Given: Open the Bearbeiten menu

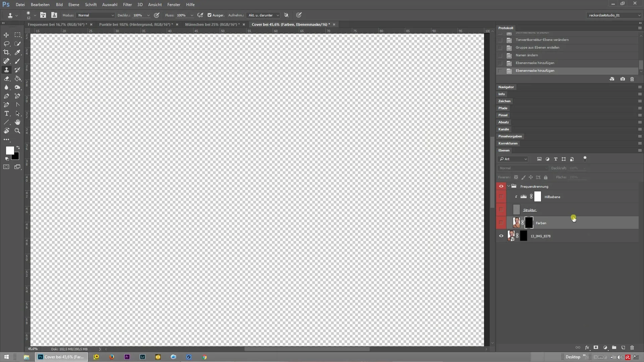Looking at the screenshot, I should pyautogui.click(x=40, y=5).
